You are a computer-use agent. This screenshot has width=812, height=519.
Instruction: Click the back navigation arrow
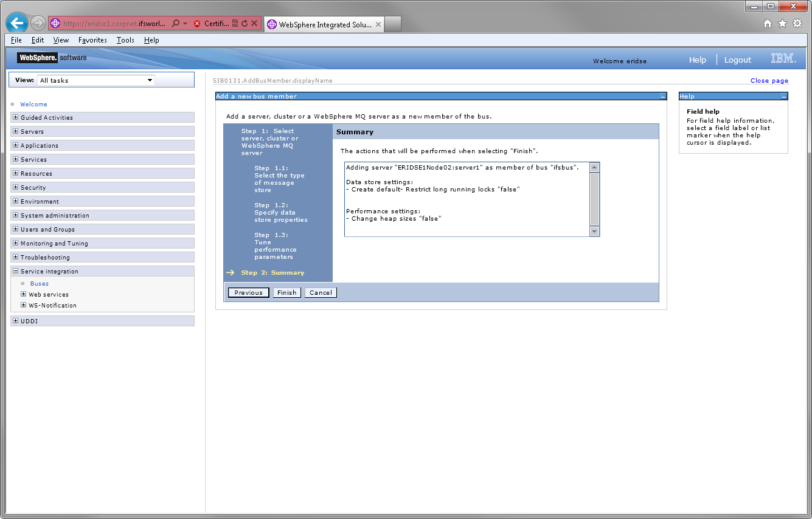[16, 22]
